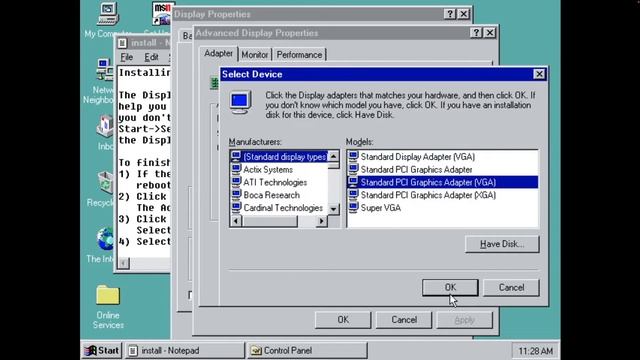
Task: Open File menu in Notepad
Action: tap(127, 57)
